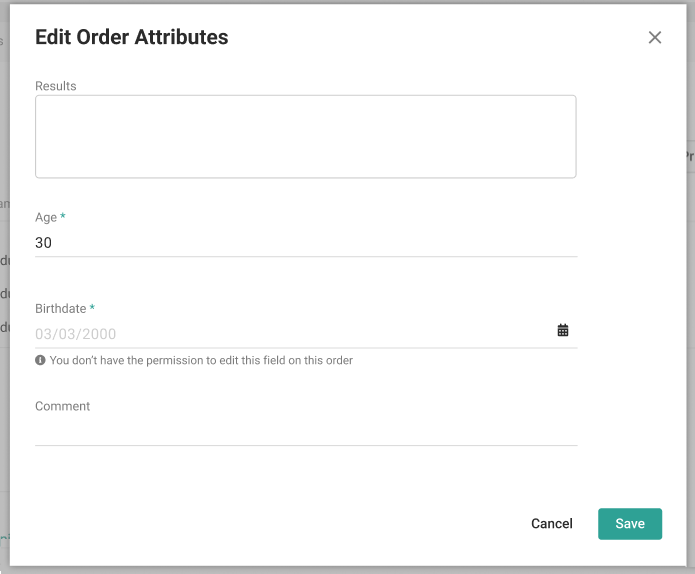Click the disabled Birthdate field 03/03/2000
The image size is (695, 574).
tap(290, 334)
